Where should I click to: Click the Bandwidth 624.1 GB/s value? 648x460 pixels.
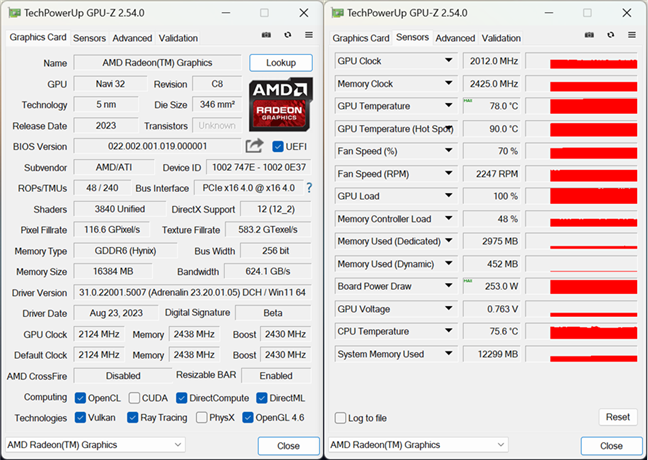268,272
